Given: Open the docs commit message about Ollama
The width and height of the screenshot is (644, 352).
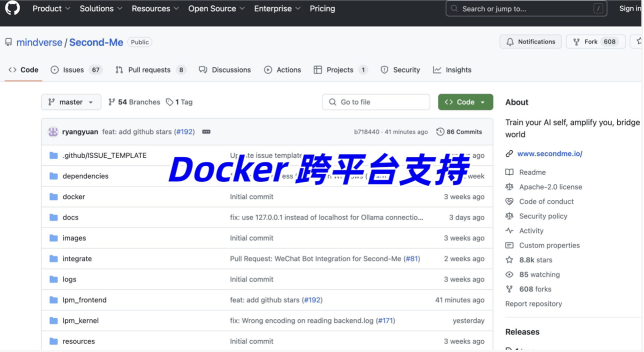Looking at the screenshot, I should tap(327, 217).
